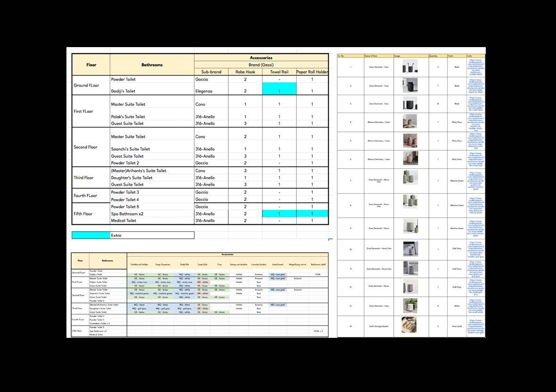556x392 pixels.
Task: Open the product link in row 8
Action: click(475, 205)
